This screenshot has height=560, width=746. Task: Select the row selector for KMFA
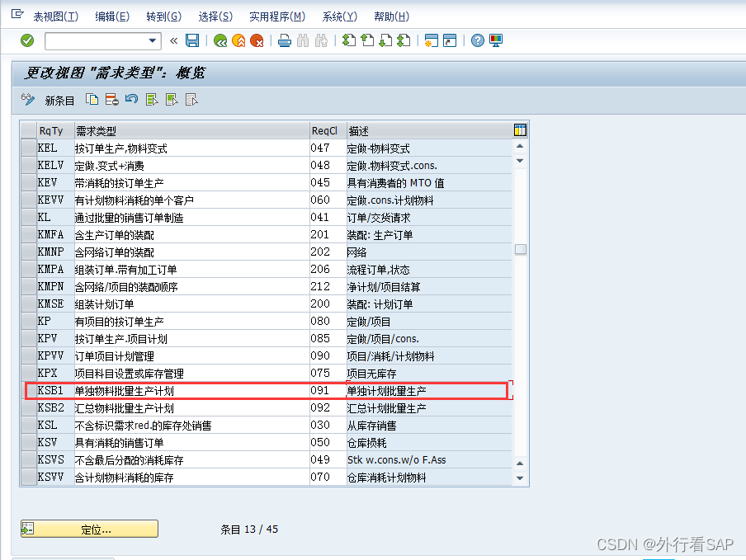tap(29, 234)
